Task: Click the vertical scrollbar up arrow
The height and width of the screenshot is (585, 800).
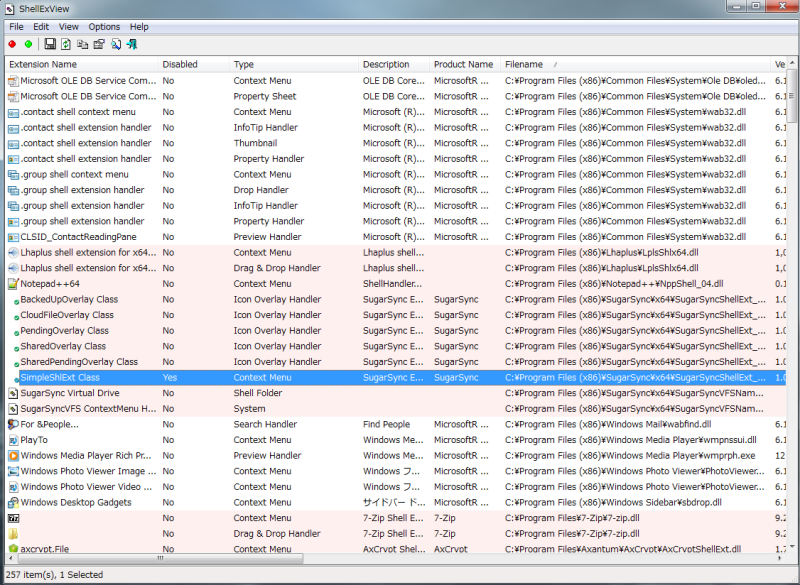Action: coord(792,63)
